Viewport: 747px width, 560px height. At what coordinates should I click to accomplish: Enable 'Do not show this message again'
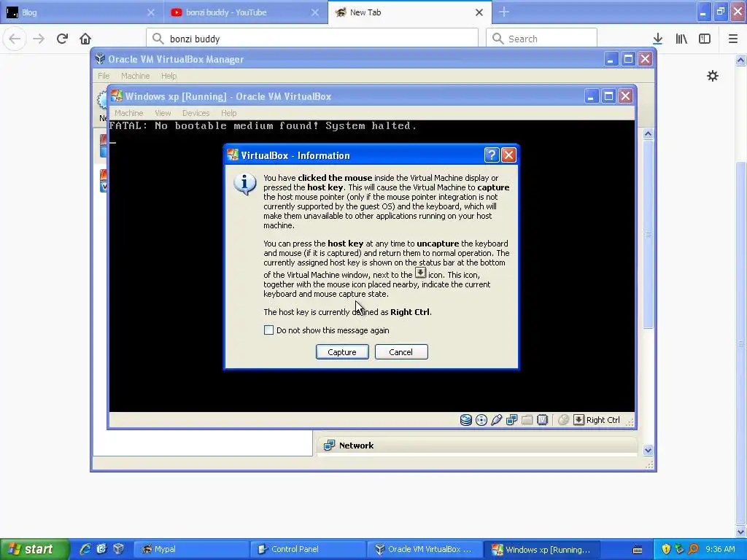[x=268, y=330]
